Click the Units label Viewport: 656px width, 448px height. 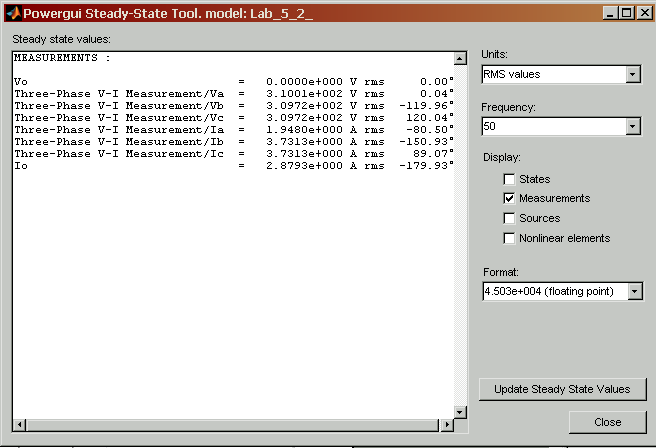coord(494,54)
